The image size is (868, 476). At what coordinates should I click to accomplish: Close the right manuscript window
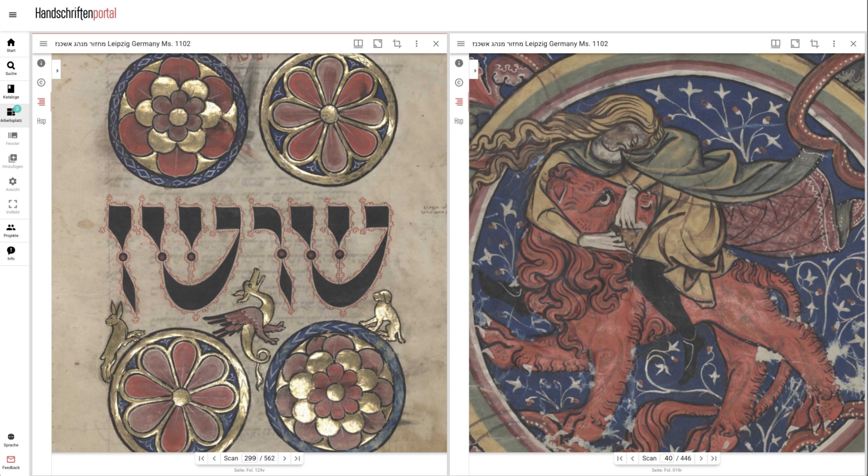(x=853, y=44)
